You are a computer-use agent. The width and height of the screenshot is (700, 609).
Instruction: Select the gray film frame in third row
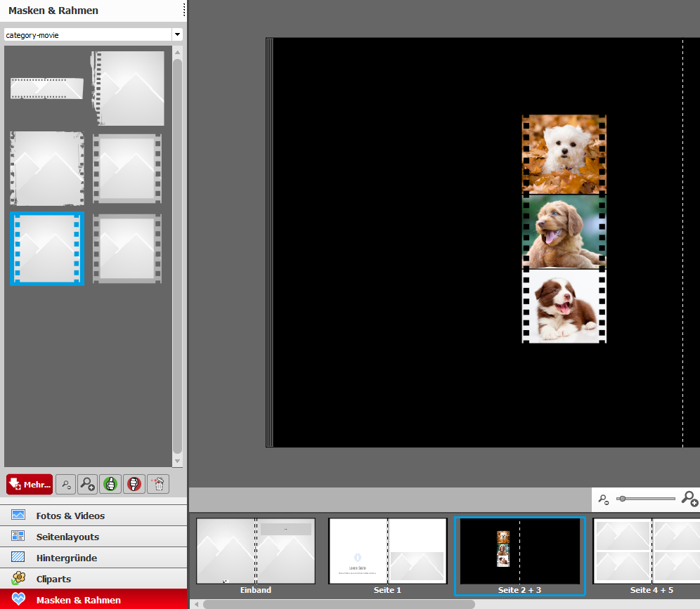tap(127, 249)
